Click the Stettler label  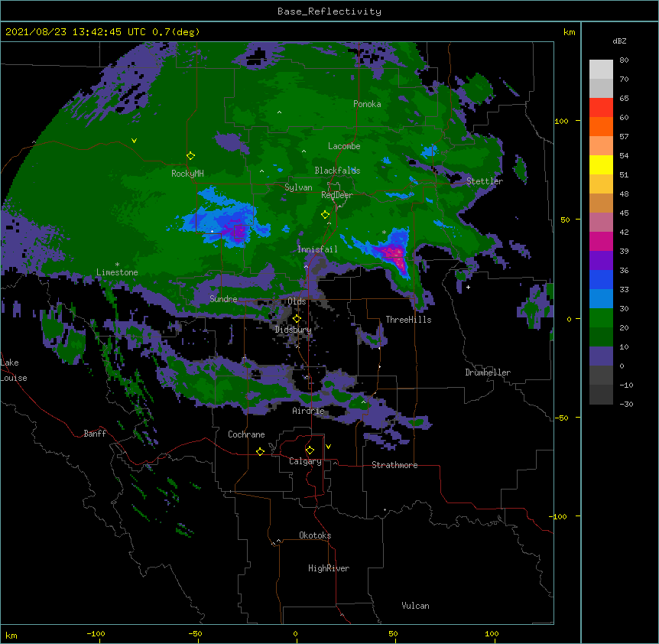[x=485, y=181]
